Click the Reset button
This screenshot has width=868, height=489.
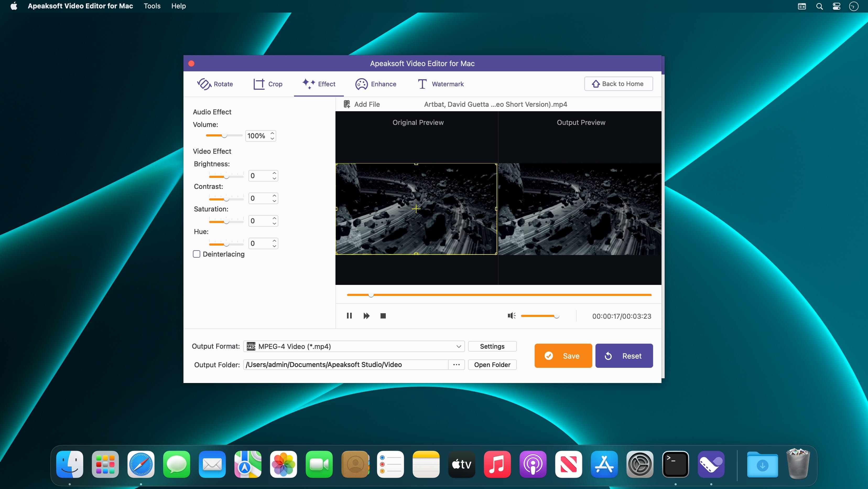point(624,356)
